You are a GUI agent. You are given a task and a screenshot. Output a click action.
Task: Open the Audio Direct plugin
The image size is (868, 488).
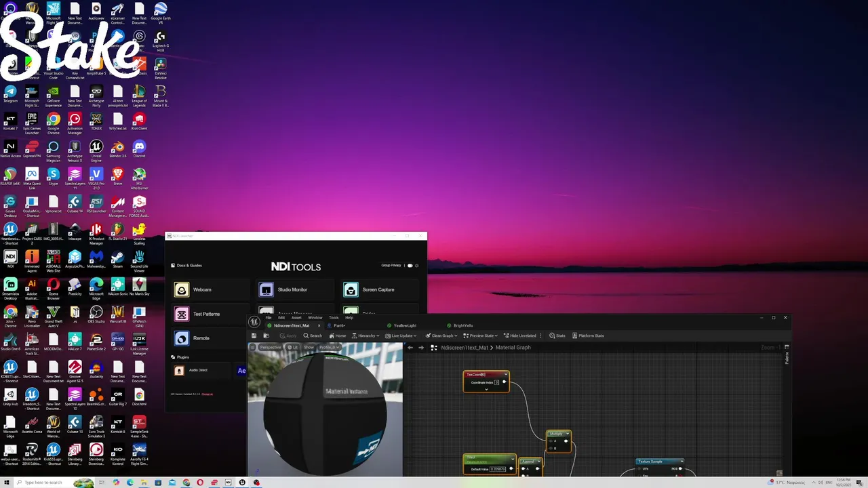tap(201, 371)
